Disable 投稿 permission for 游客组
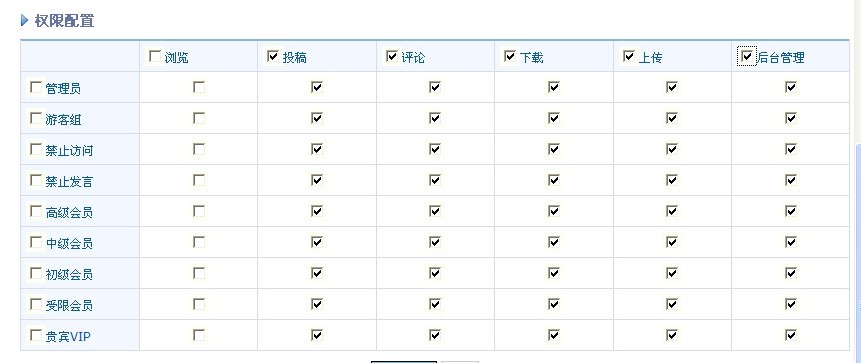The image size is (861, 363). [x=317, y=118]
